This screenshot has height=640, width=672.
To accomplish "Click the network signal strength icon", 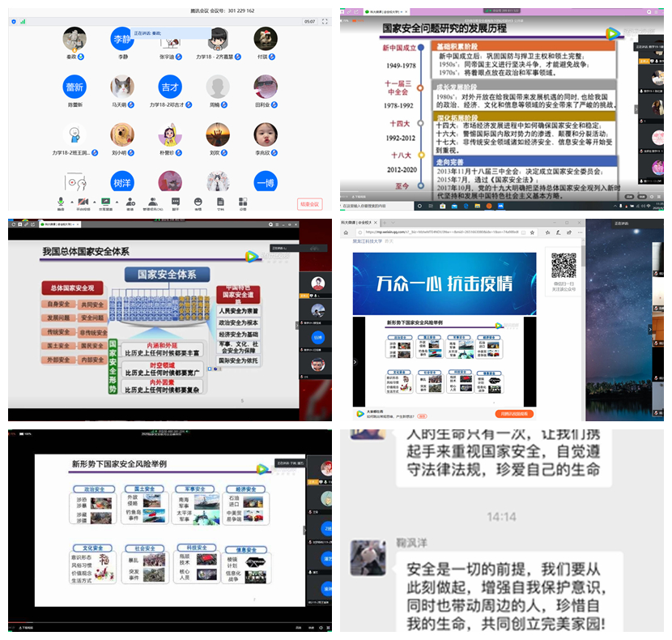I will click(23, 22).
